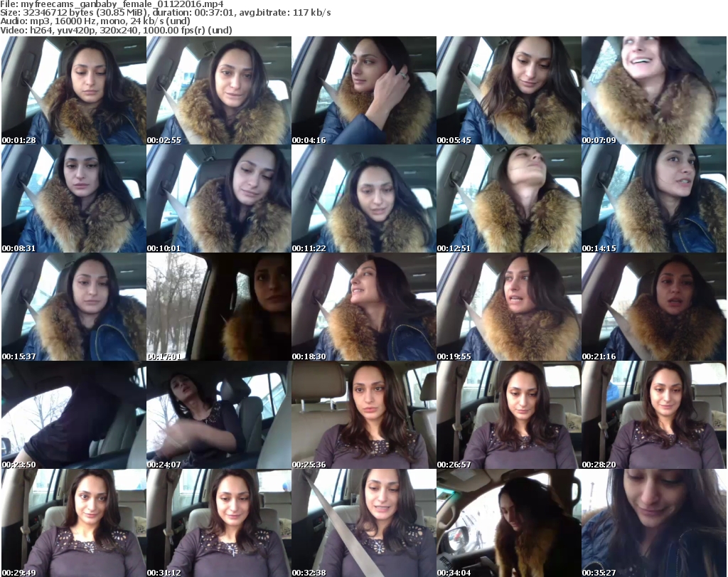
Task: Select the thumbnail timestamped 00:02:55
Action: [x=219, y=90]
